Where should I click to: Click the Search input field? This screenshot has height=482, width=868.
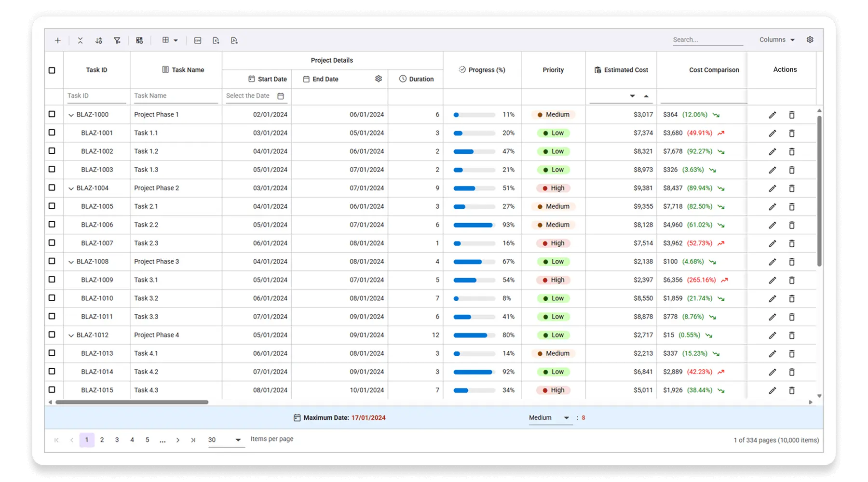[707, 40]
